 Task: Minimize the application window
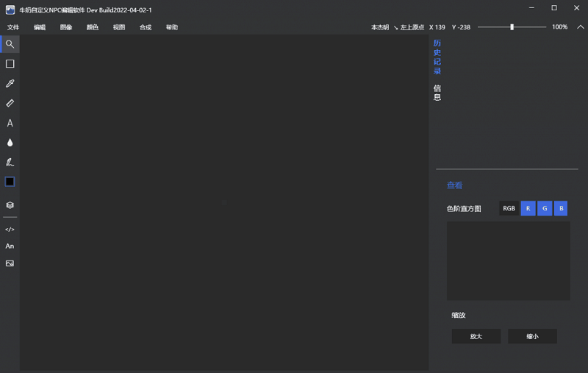(531, 8)
